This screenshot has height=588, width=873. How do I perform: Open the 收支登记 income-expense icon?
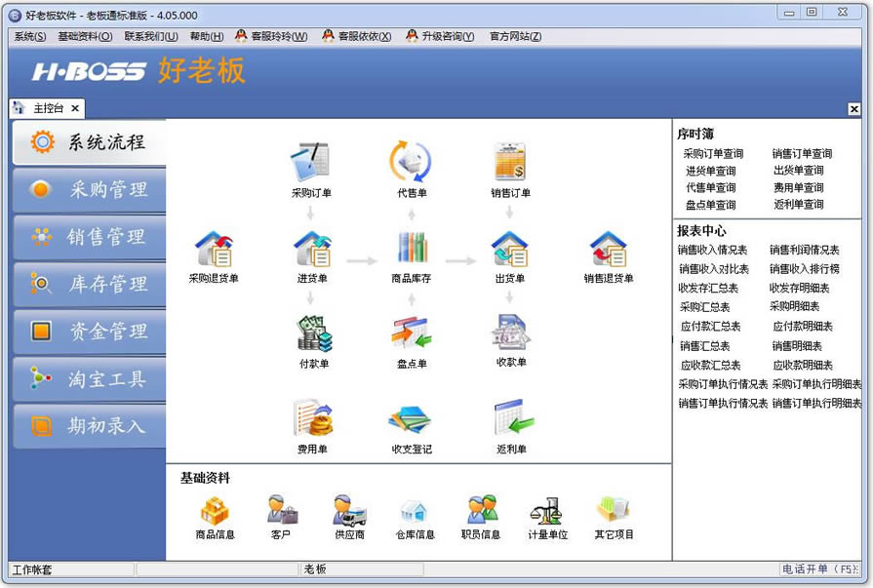pos(411,420)
